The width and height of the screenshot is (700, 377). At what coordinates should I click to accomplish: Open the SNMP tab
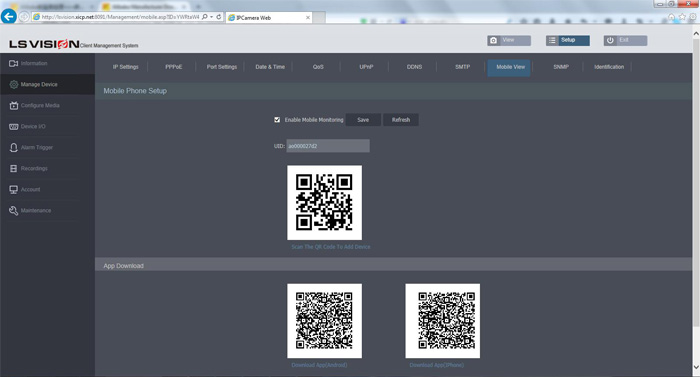[561, 67]
